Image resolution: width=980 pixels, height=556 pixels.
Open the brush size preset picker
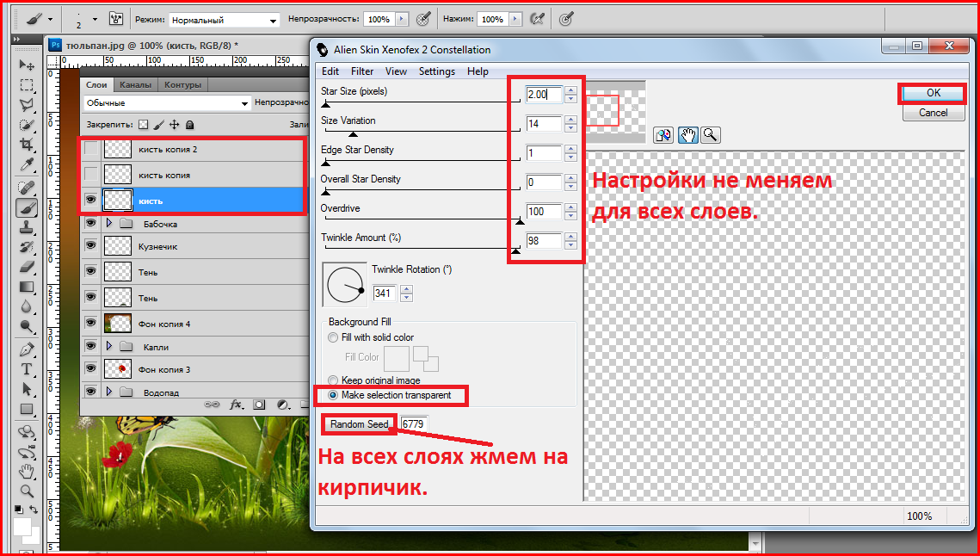click(95, 20)
